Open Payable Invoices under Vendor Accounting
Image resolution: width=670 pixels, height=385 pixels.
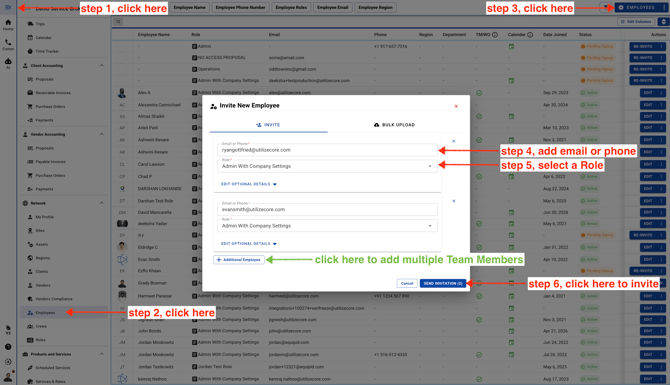(50, 162)
